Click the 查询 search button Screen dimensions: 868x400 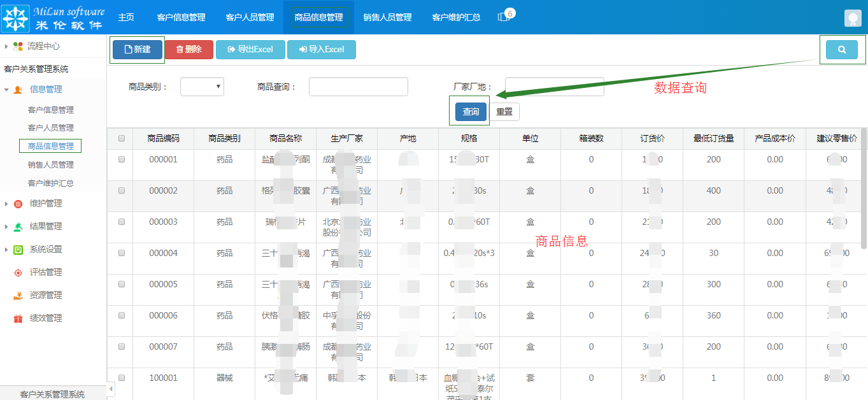pyautogui.click(x=469, y=111)
